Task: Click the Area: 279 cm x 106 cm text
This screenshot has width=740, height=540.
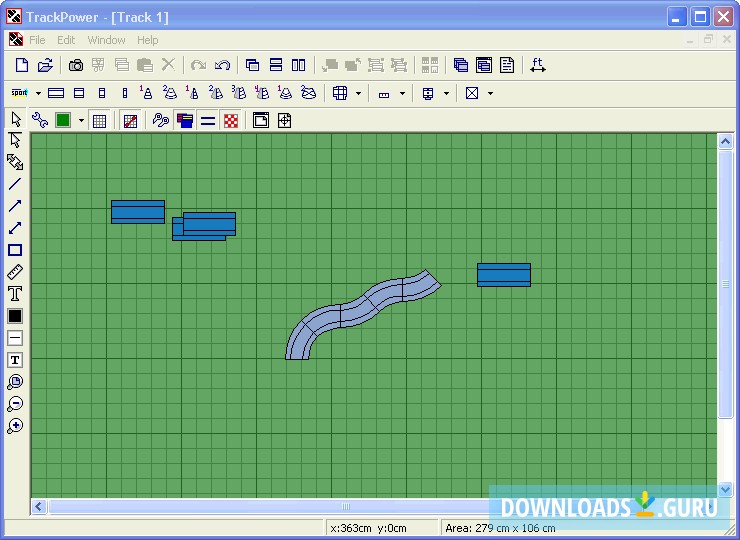Action: pyautogui.click(x=500, y=528)
